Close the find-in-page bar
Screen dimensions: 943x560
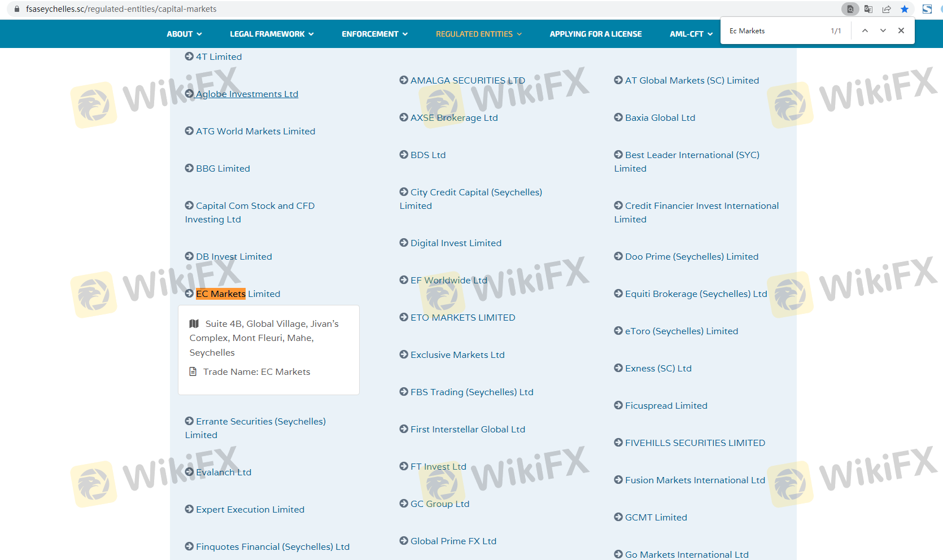pyautogui.click(x=901, y=31)
